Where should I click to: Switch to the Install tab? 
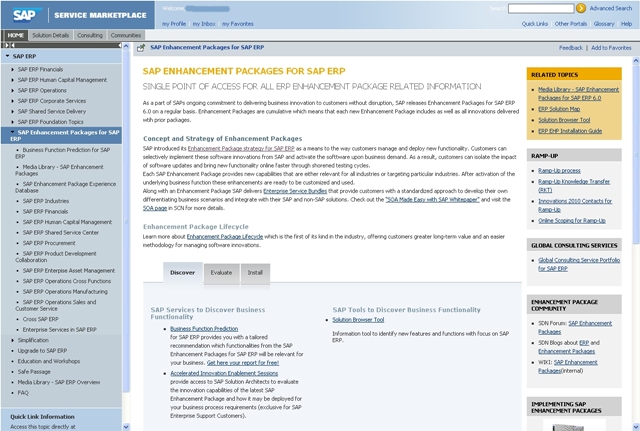pos(255,272)
